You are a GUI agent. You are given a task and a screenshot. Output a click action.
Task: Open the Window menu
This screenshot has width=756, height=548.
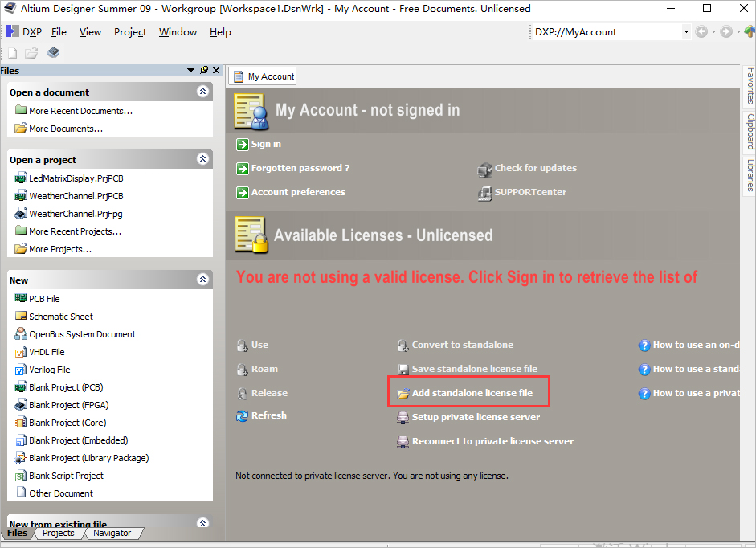point(178,32)
